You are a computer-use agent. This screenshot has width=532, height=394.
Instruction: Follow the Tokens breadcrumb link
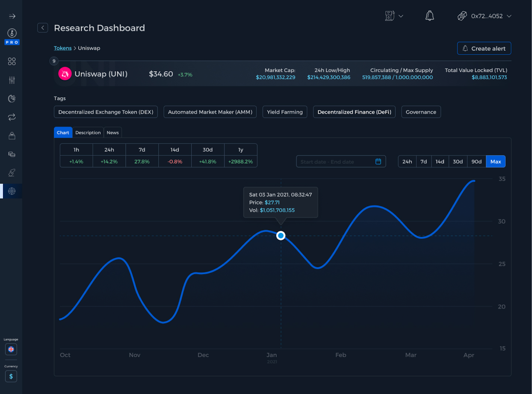63,48
